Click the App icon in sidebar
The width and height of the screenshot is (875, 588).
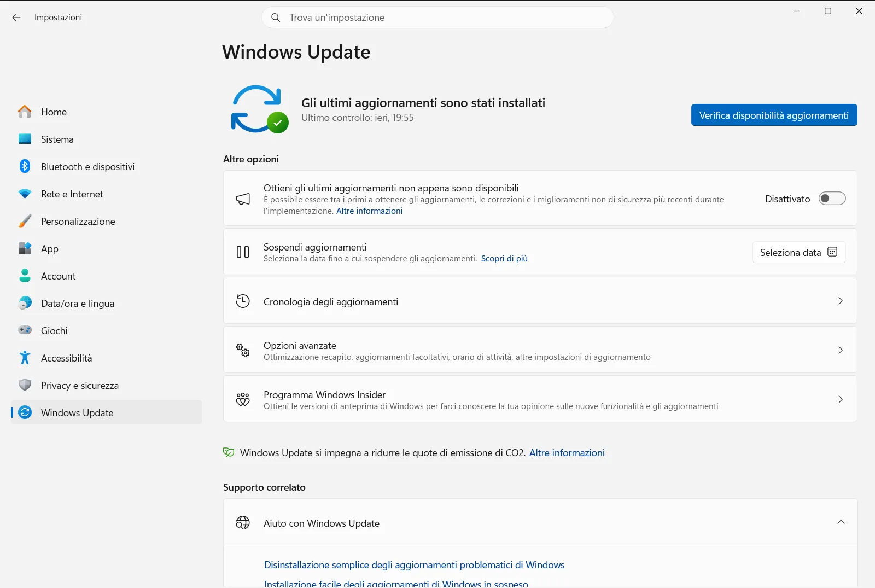[25, 248]
